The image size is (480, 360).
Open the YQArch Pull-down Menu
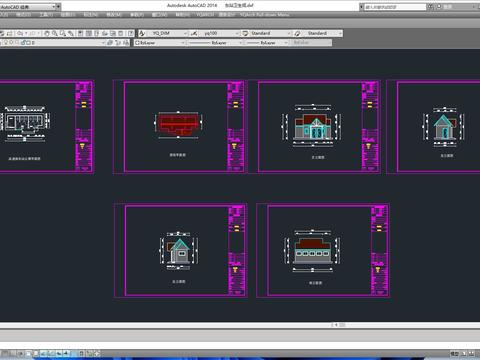pyautogui.click(x=264, y=15)
